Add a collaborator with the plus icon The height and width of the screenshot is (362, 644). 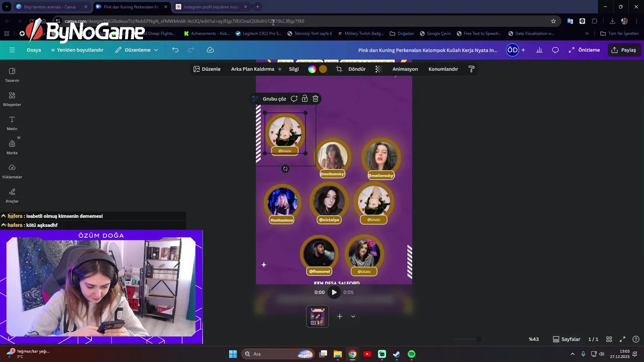point(523,50)
